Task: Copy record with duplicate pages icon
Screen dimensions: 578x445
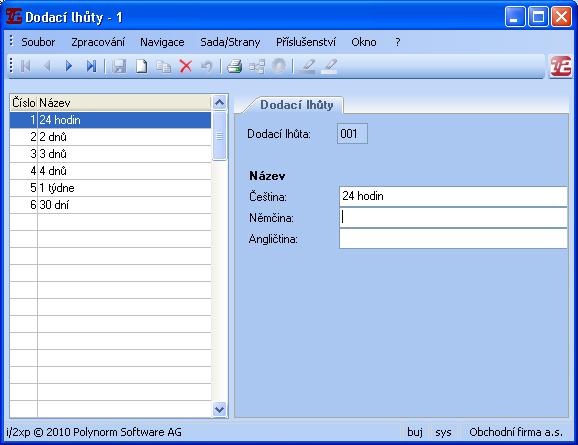Action: click(163, 66)
